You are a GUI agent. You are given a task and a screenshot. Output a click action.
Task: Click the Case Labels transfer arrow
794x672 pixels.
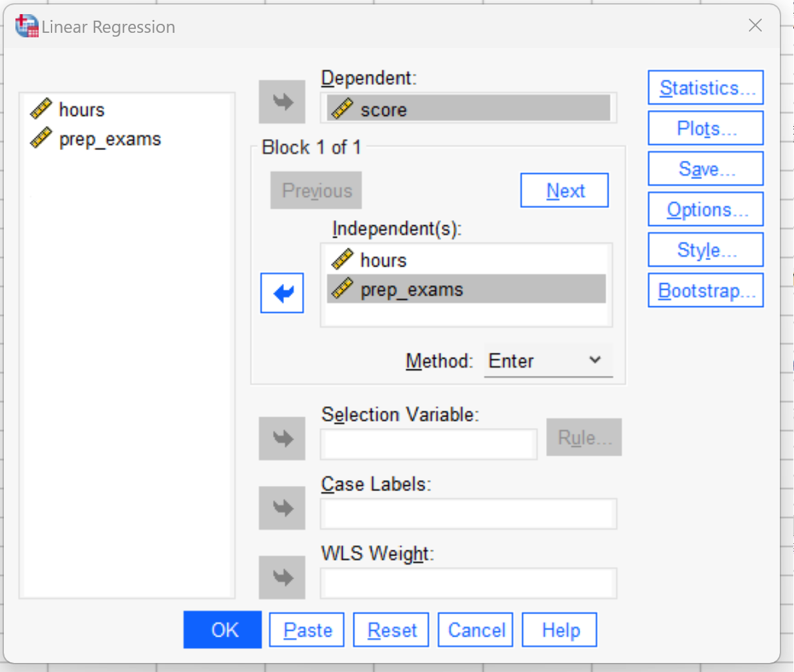(281, 508)
